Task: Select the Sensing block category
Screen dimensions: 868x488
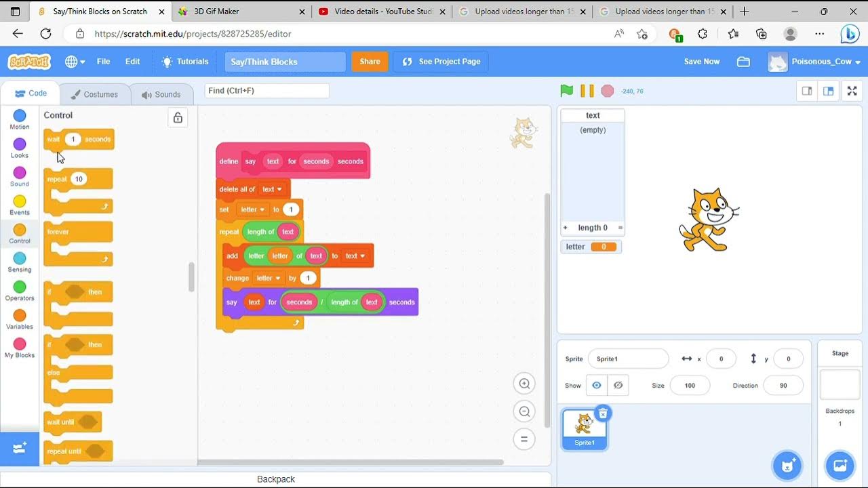Action: pyautogui.click(x=20, y=262)
